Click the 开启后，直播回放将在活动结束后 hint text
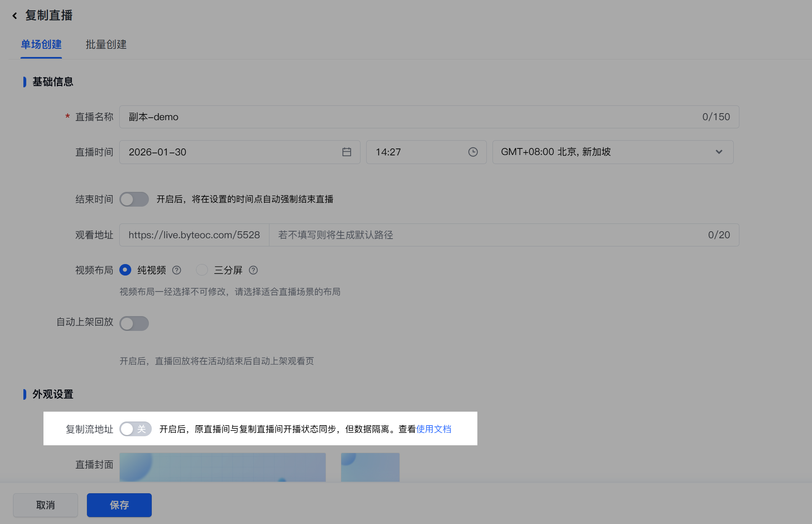Screen dimensions: 812x524 click(217, 361)
